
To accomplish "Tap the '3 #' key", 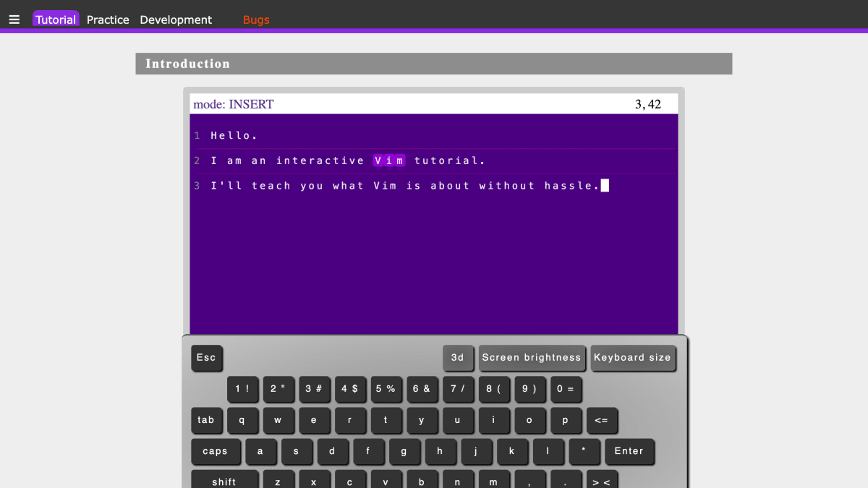I will pos(314,389).
